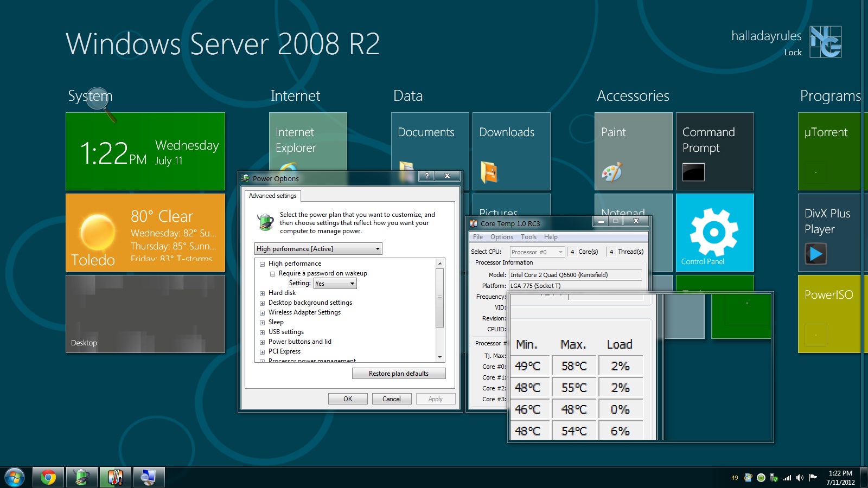Open the Toledo weather tile
868x488 pixels.
pos(145,233)
